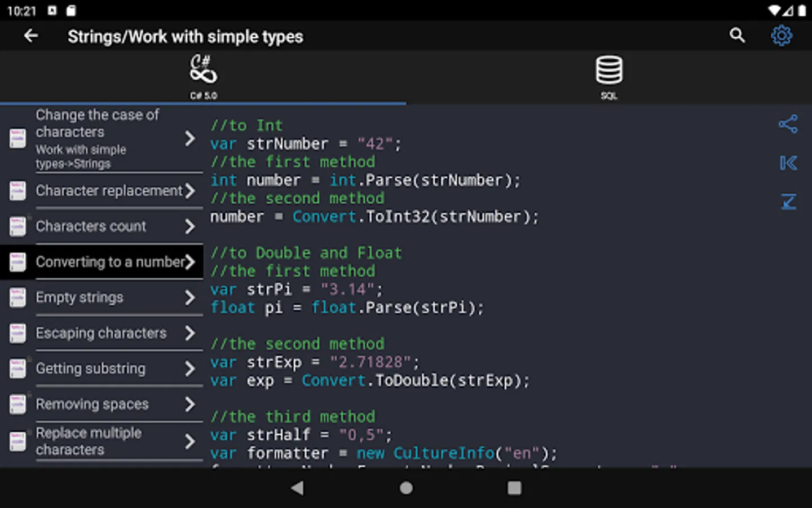Click the document icon beside 'Getting substring'
Screen dimensions: 812x508
point(17,369)
